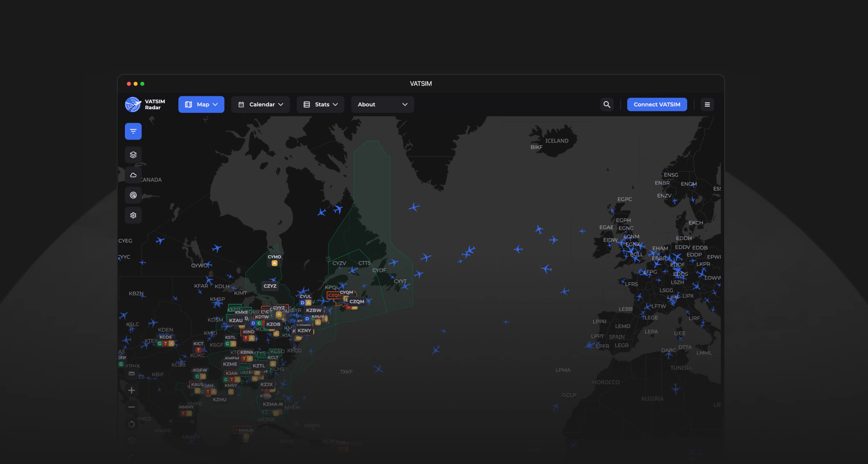Click the CYMO approach A badge
Viewport: 868px width, 464px height.
coord(275,263)
